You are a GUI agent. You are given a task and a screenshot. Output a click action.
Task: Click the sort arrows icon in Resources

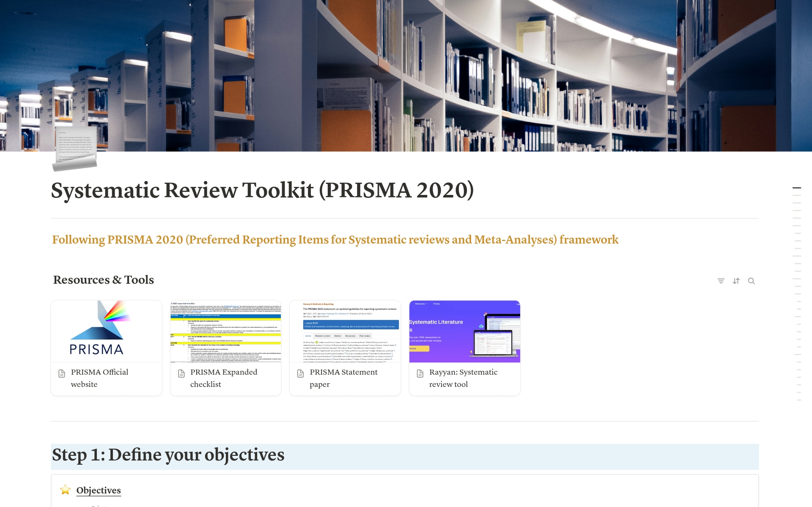click(x=736, y=281)
